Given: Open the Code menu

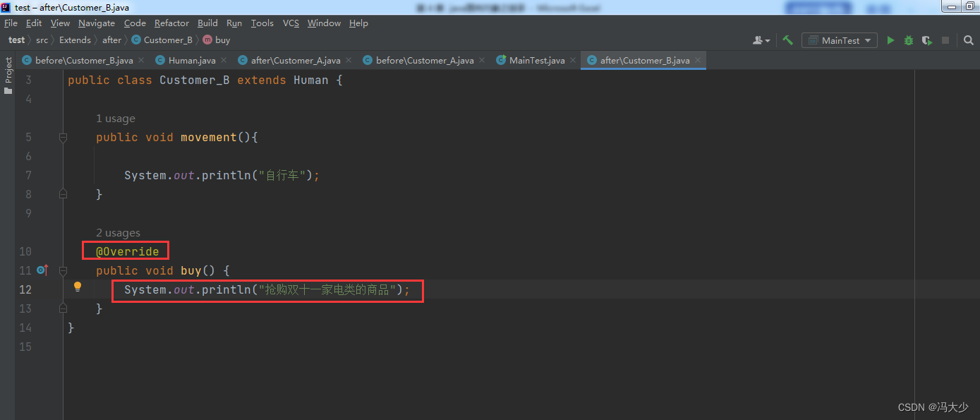Looking at the screenshot, I should [135, 23].
